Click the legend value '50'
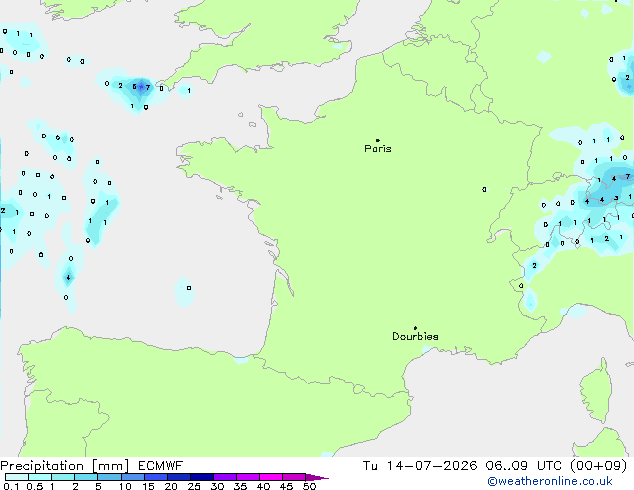This screenshot has width=634, height=490. [x=309, y=486]
